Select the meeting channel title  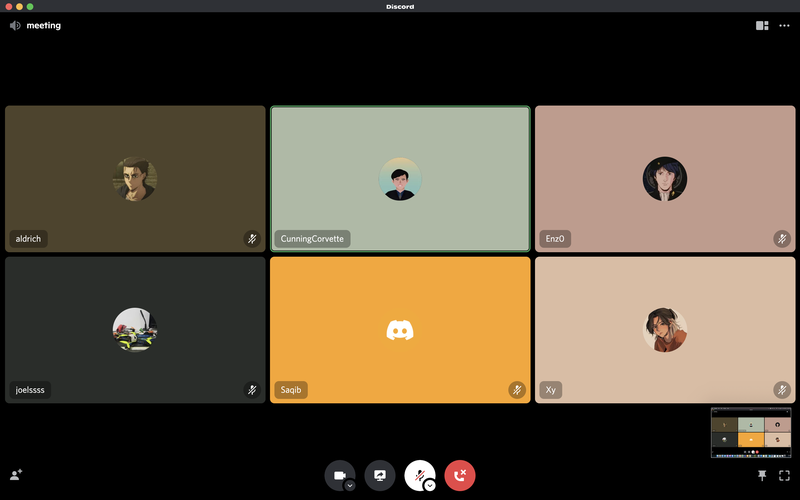click(x=44, y=25)
